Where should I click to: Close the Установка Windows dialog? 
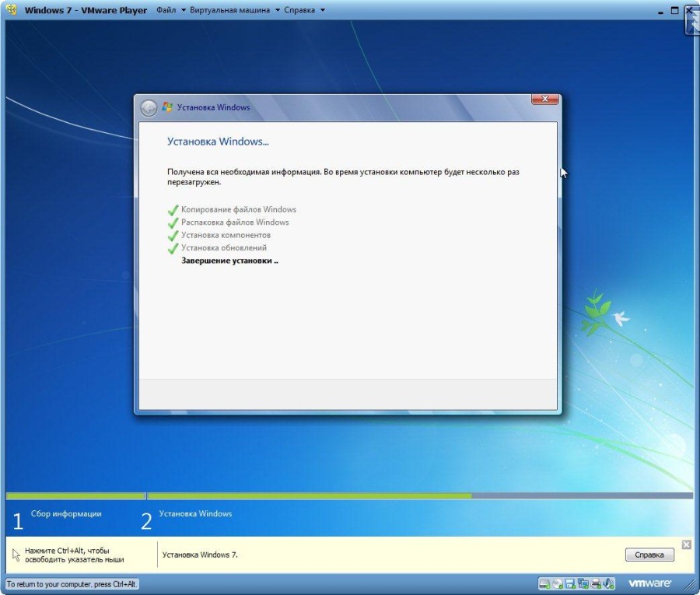coord(545,100)
